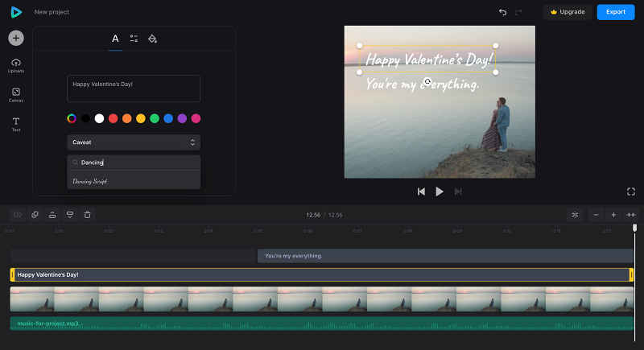644x350 pixels.
Task: Toggle the timeline snapping icon
Action: click(575, 215)
